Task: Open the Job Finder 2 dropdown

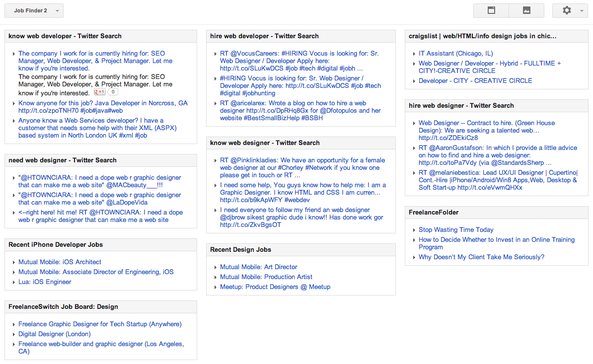Action: point(34,10)
